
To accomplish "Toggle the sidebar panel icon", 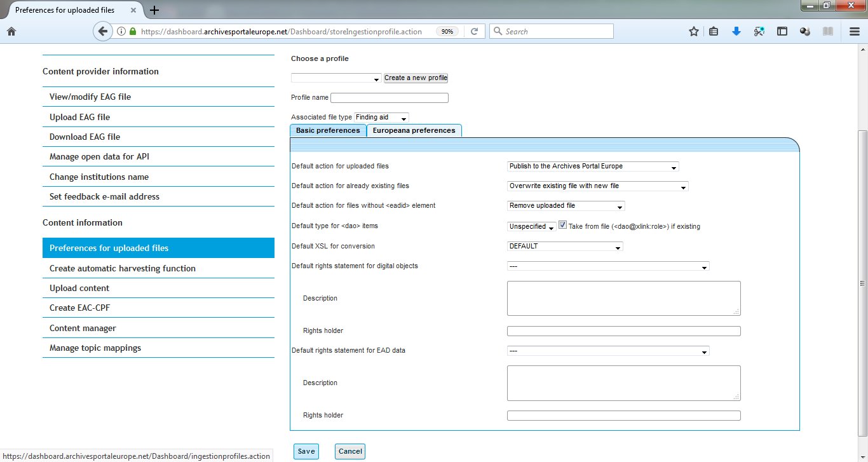I will tap(782, 31).
